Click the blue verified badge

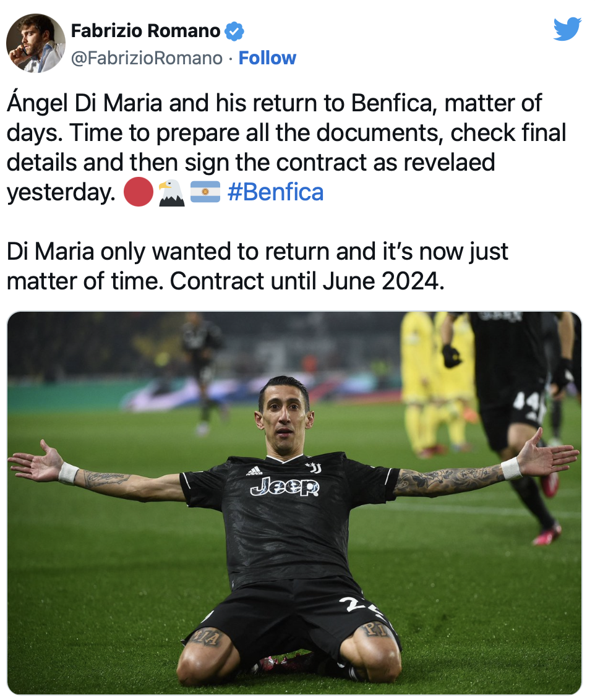[234, 32]
